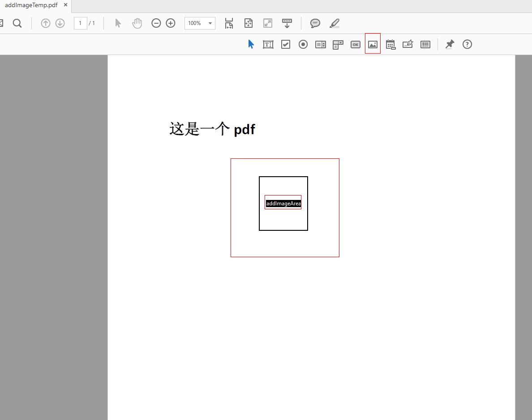
Task: Click the full screen mode icon
Action: click(x=268, y=23)
